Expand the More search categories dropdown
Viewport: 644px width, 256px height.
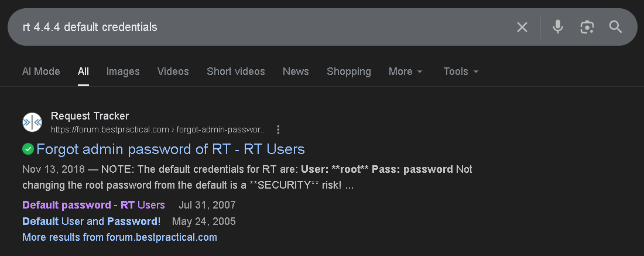(x=405, y=71)
